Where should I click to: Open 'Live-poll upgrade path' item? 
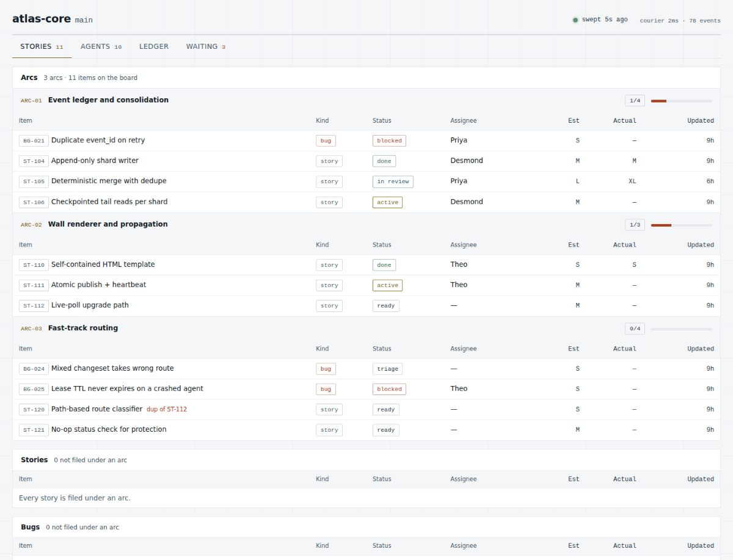90,305
